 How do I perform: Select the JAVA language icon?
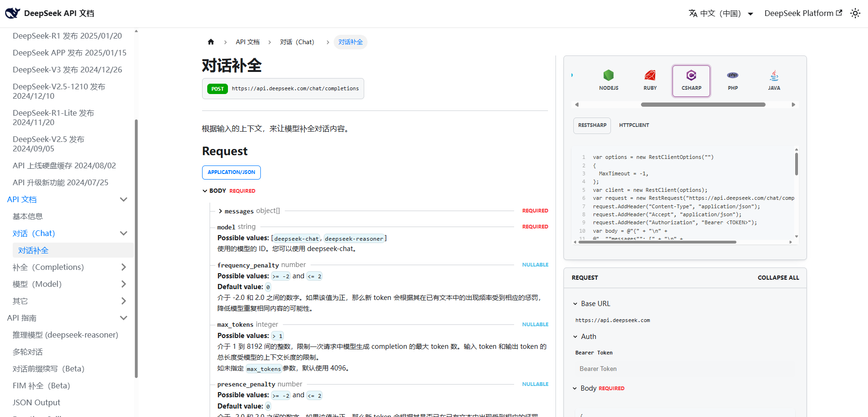tap(774, 80)
